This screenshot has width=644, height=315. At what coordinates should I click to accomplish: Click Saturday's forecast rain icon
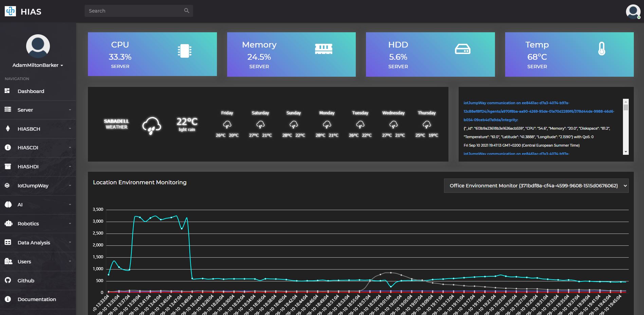click(260, 125)
